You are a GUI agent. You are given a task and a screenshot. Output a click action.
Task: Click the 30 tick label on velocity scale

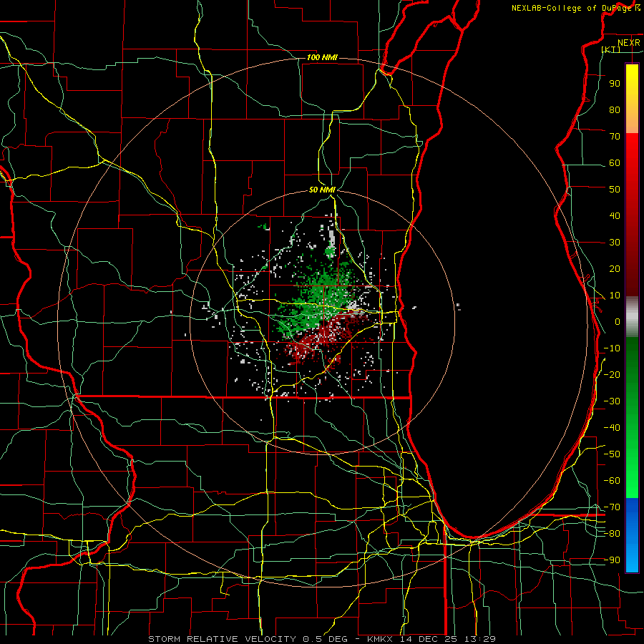615,243
